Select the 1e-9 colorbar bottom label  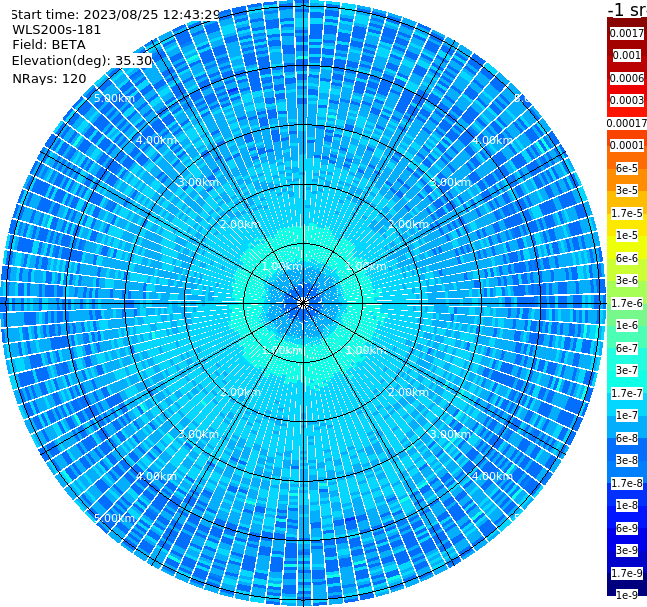pyautogui.click(x=627, y=595)
